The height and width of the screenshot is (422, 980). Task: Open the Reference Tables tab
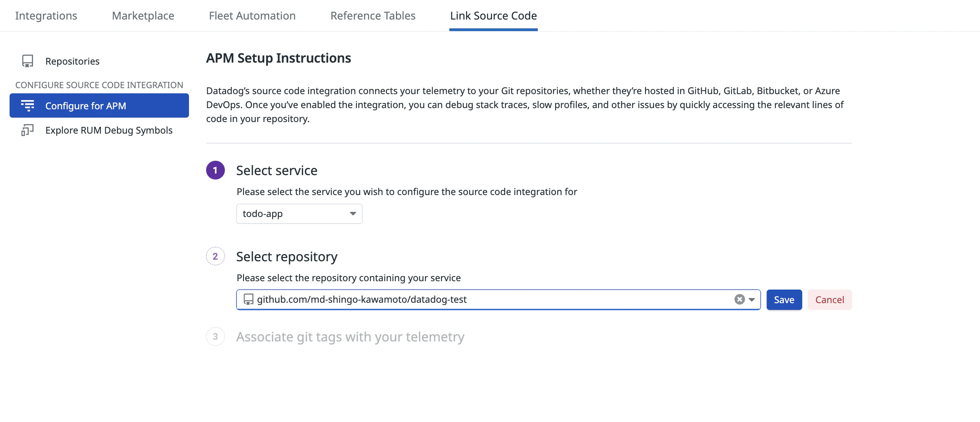373,16
